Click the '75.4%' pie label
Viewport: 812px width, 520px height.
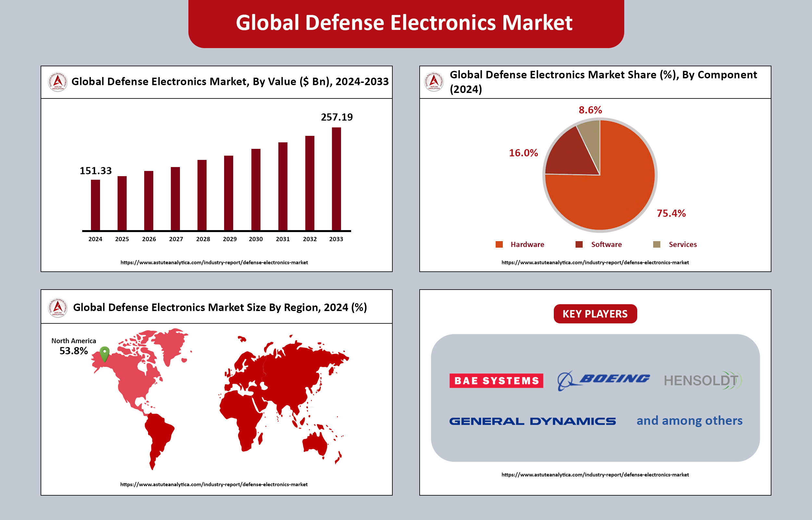671,214
